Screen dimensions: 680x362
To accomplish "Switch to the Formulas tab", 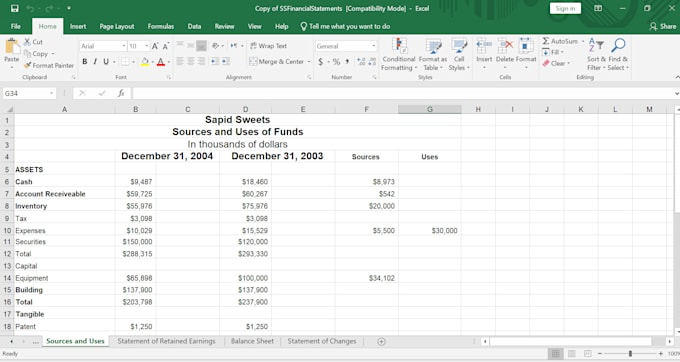I will click(160, 26).
